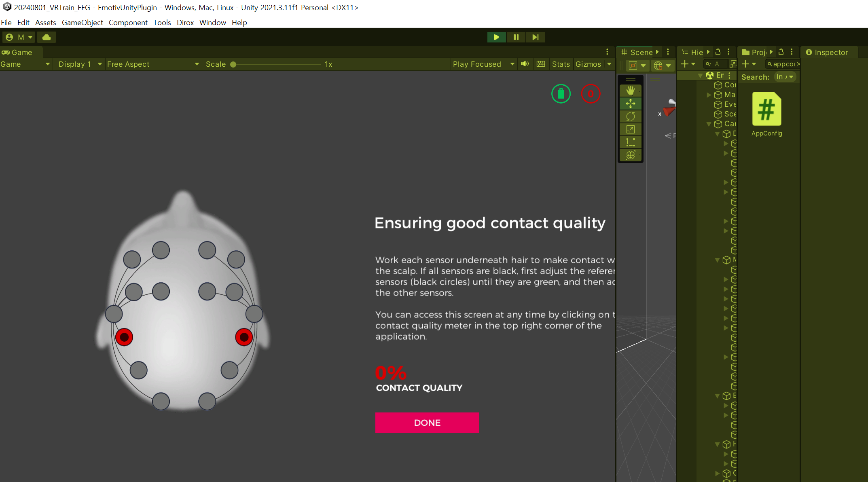Select the Scale tool in Scene
868x482 pixels.
point(630,129)
